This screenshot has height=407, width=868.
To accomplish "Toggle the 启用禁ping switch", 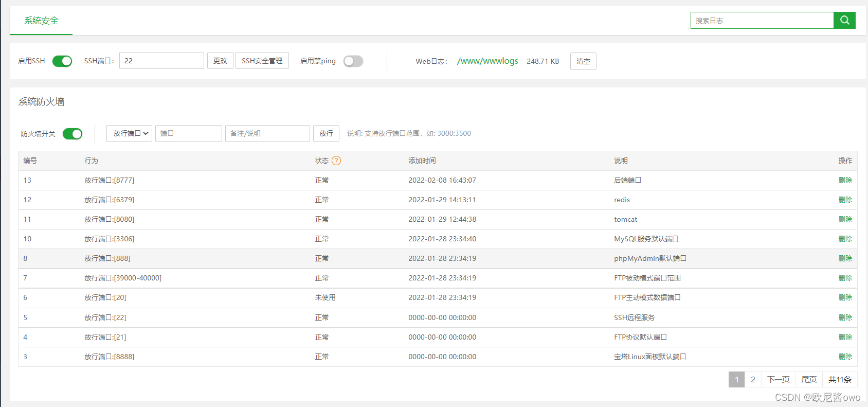I will pos(353,61).
